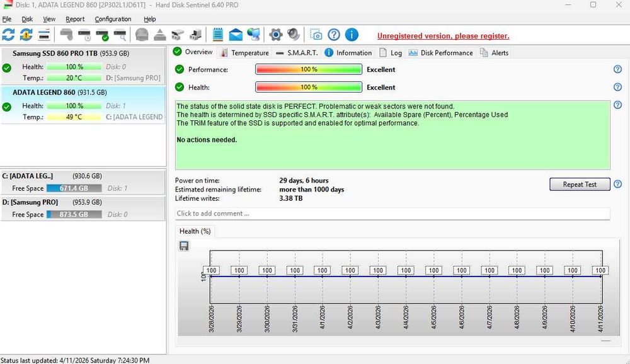Screen dimensions: 630x364
Task: Click help icon beside the status text box
Action: pos(617,105)
